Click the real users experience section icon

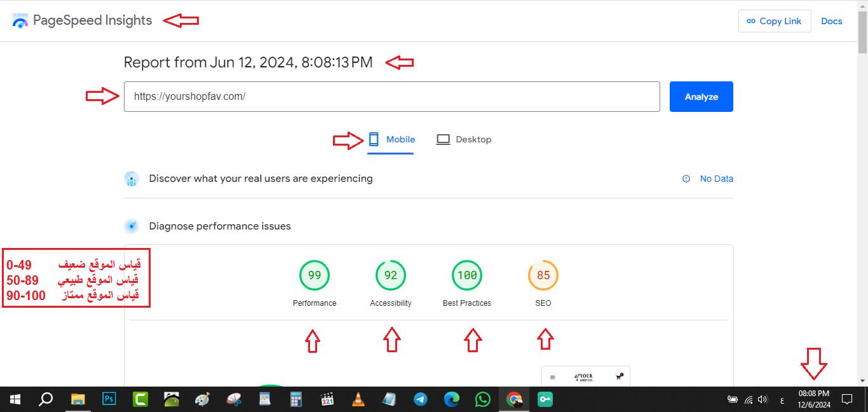pyautogui.click(x=132, y=179)
